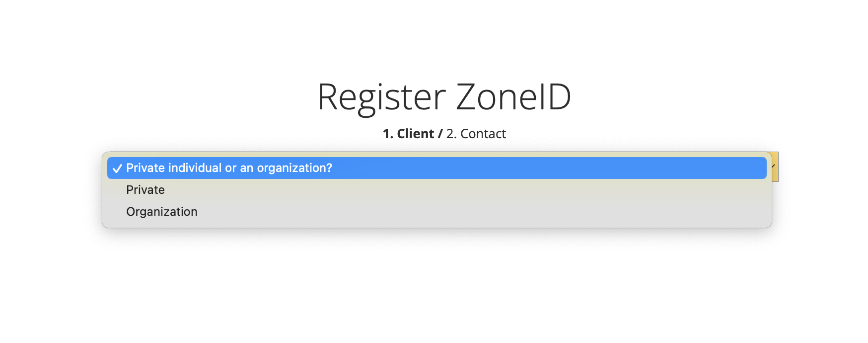Select 'Private individual or an organization?' placeholder
The image size is (868, 343).
(x=437, y=168)
